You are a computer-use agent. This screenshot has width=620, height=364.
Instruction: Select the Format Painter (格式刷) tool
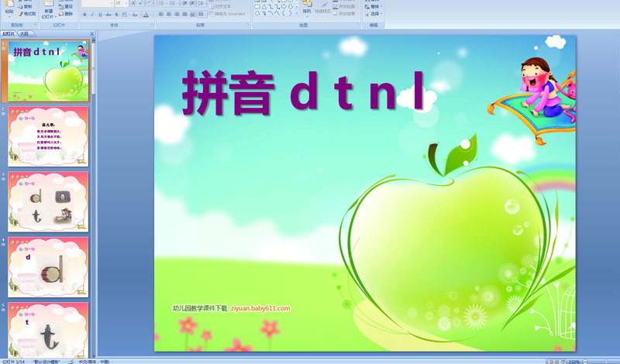click(x=26, y=14)
